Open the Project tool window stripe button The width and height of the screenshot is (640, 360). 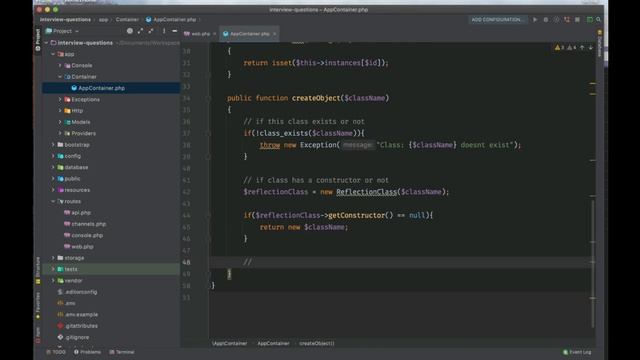pyautogui.click(x=38, y=40)
